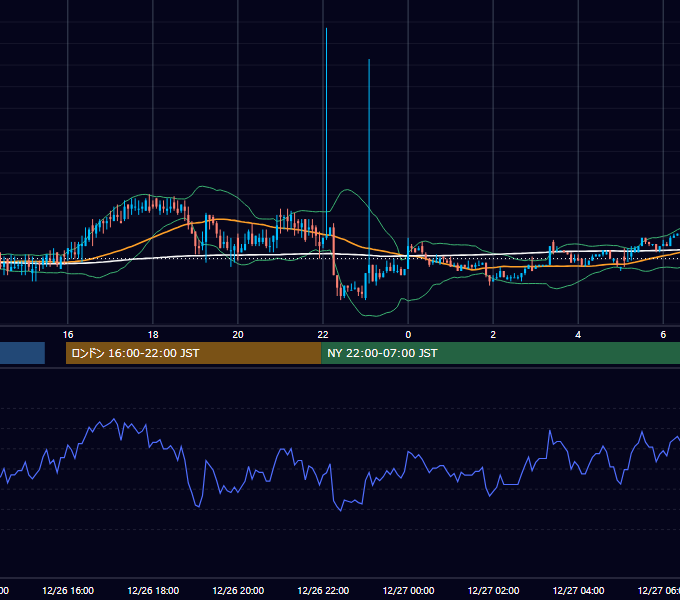The image size is (680, 600).
Task: Click the hour label 22 on price axis
Action: (323, 335)
